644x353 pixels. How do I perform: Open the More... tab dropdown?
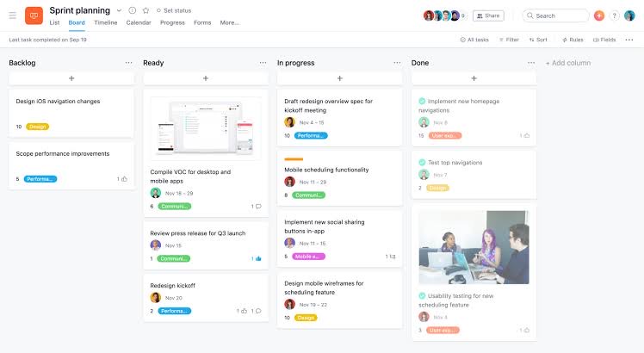click(x=229, y=22)
